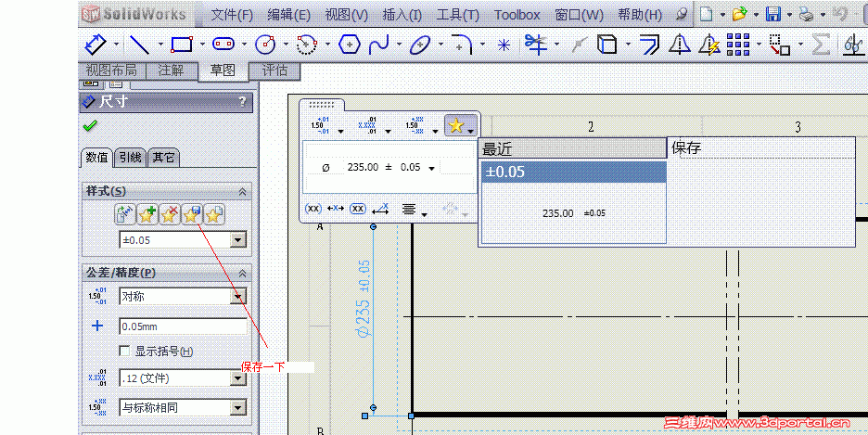Toggle inspection dimension rounded xx button

click(358, 209)
